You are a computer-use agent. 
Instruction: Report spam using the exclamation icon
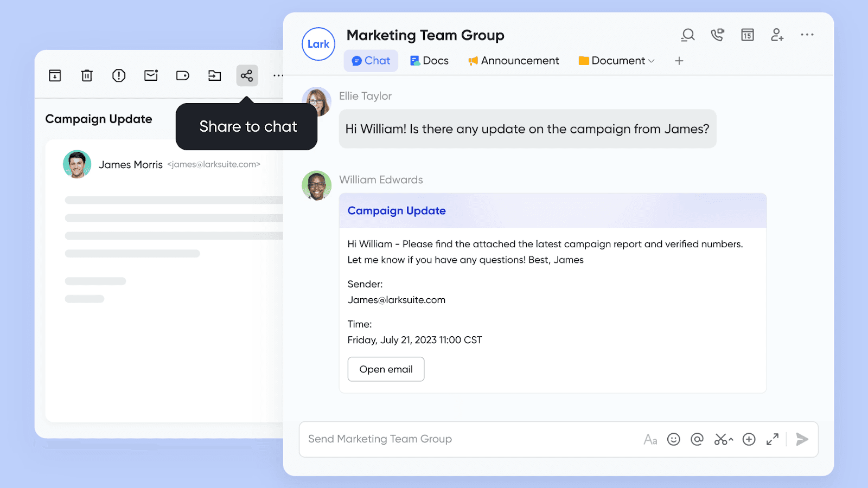[119, 75]
